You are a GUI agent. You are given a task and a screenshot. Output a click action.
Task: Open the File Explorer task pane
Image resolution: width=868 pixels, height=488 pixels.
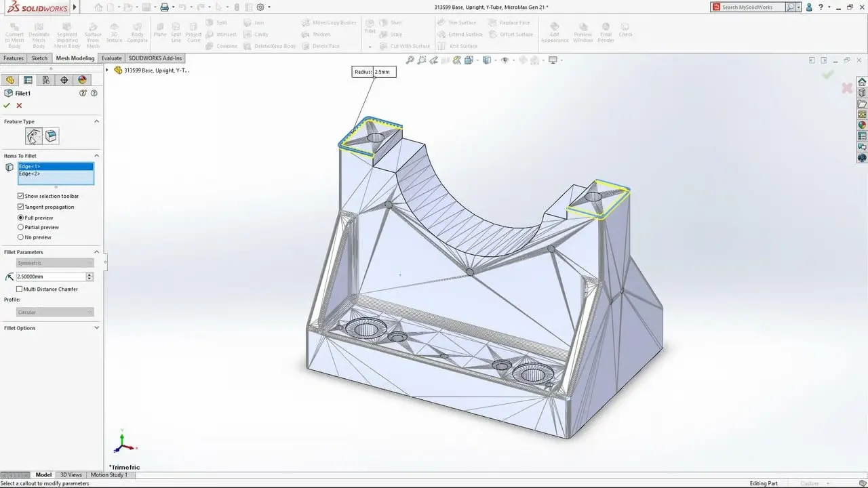coord(862,104)
